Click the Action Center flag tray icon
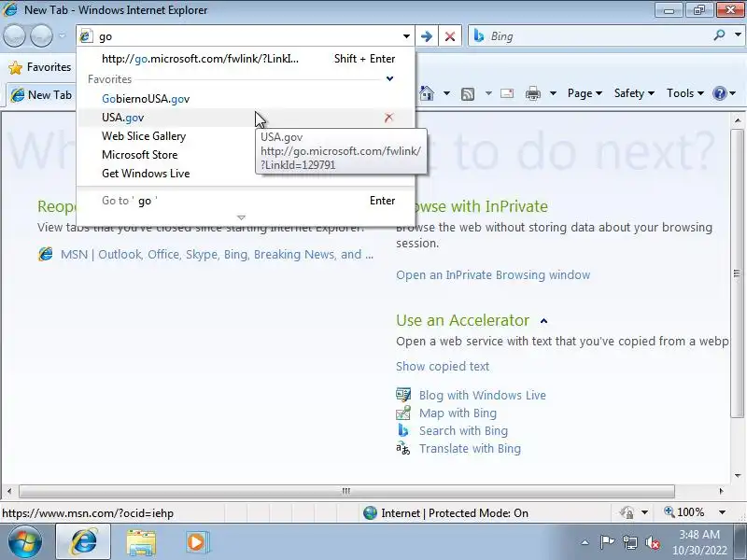This screenshot has width=747, height=560. click(x=607, y=542)
